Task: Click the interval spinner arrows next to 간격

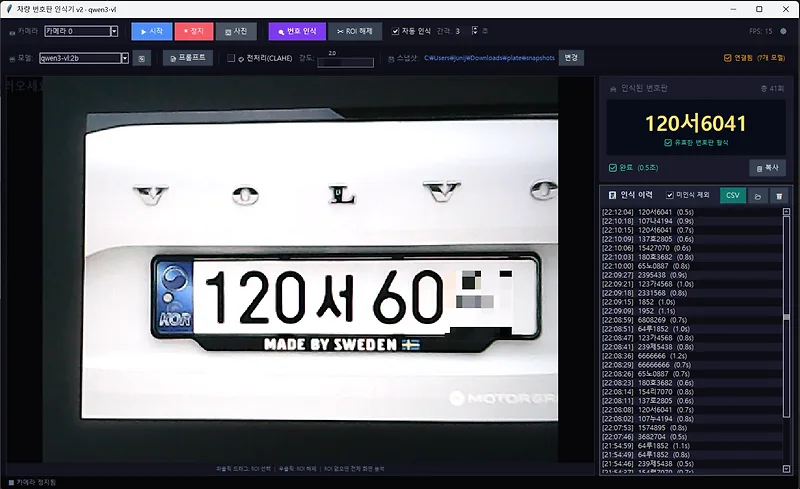Action: coord(474,31)
